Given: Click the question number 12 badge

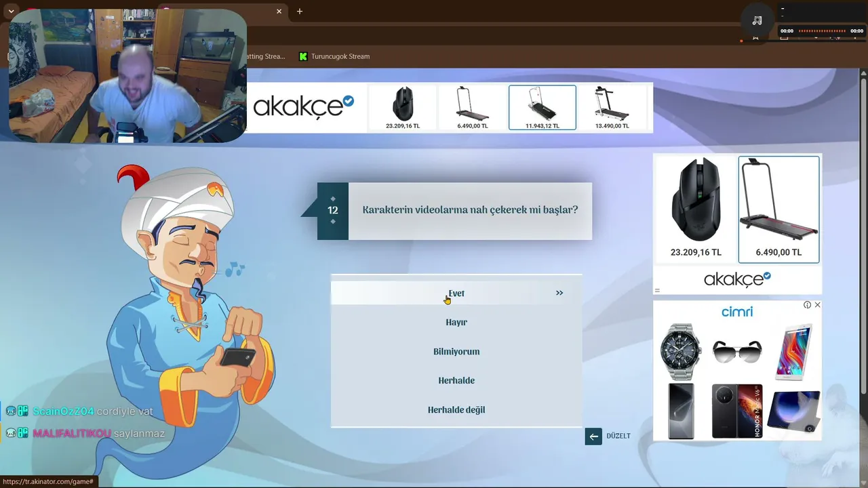Looking at the screenshot, I should coord(333,211).
